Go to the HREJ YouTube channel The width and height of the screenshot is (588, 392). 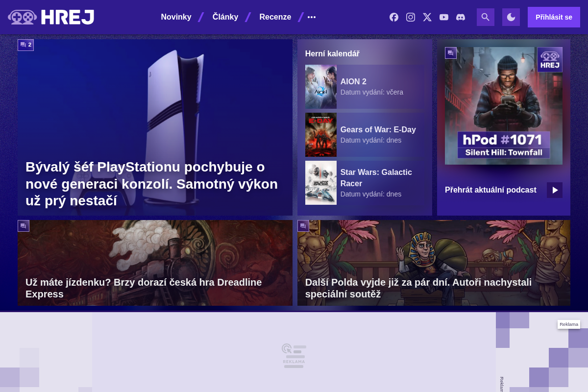[444, 17]
